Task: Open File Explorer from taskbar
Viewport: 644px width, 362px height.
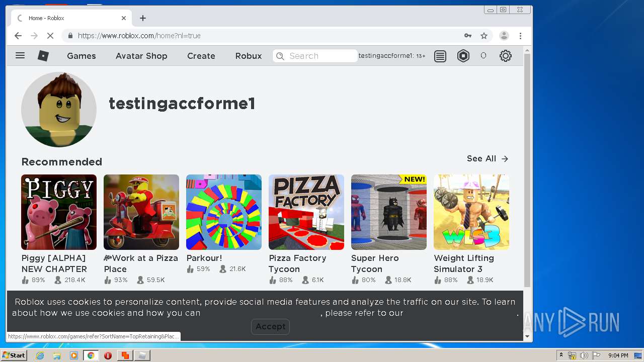Action: pos(57,355)
